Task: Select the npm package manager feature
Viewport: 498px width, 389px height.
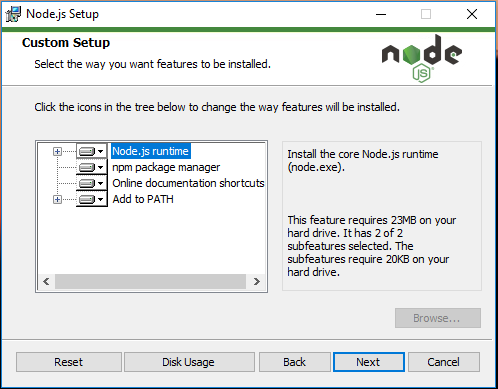Action: (x=166, y=167)
